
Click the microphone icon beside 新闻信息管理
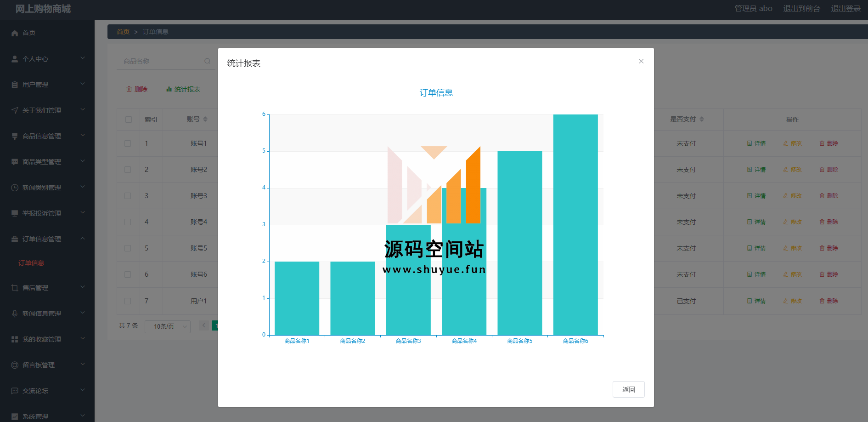(15, 314)
